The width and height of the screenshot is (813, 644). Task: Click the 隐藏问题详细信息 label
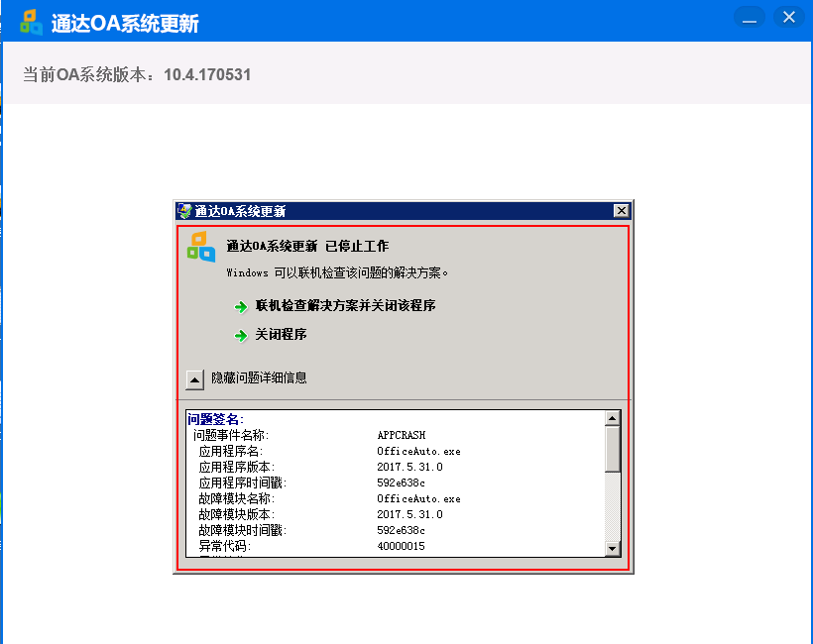click(259, 377)
